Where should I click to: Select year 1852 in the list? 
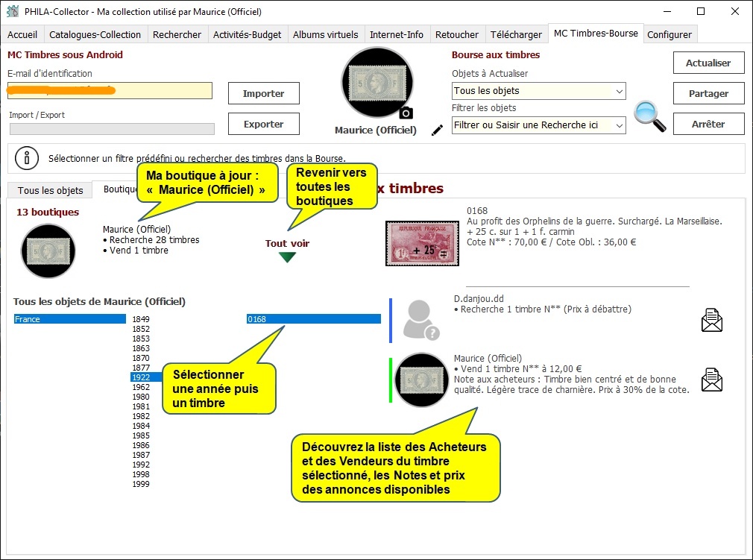141,329
